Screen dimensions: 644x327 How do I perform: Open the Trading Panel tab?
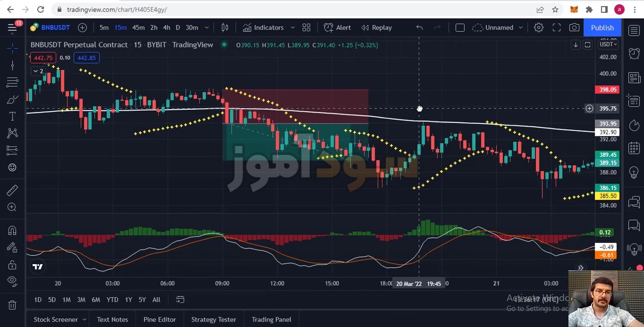(x=271, y=319)
